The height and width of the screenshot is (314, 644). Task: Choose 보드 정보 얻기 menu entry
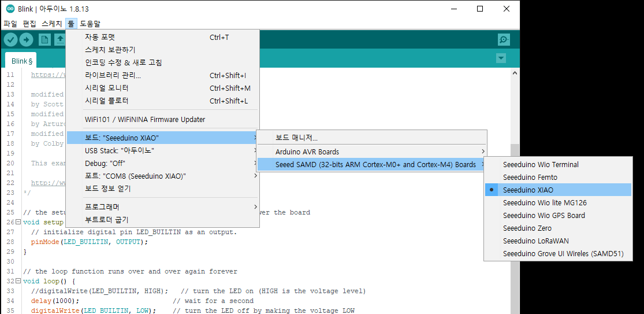pos(163,189)
